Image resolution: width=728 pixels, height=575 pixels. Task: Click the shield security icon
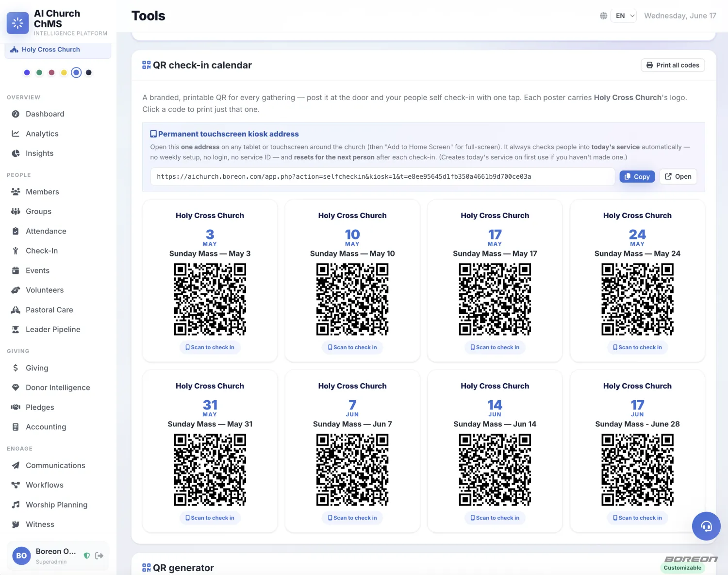click(x=87, y=556)
